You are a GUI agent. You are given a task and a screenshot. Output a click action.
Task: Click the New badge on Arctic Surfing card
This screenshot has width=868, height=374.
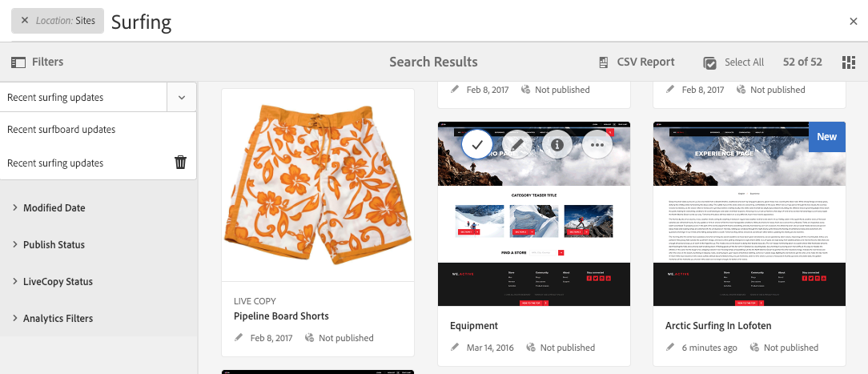(x=827, y=137)
